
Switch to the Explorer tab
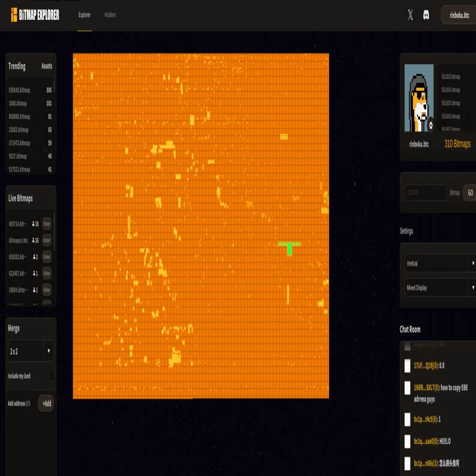coord(85,14)
